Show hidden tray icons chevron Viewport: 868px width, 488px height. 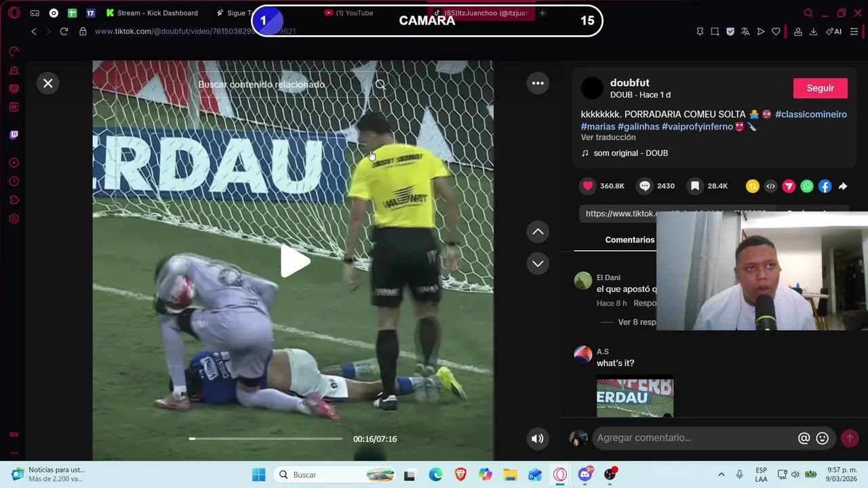coord(721,474)
